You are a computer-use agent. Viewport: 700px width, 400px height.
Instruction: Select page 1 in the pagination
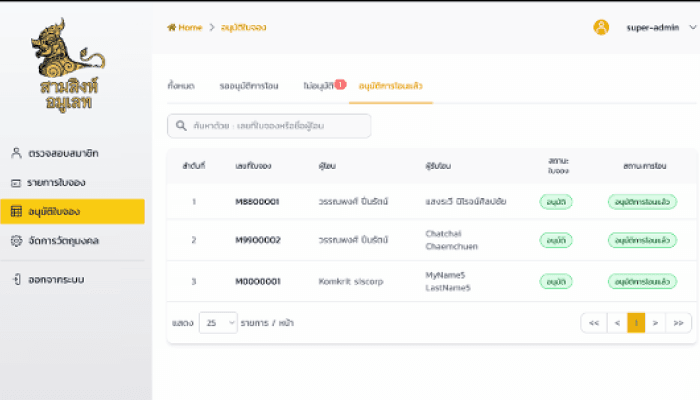(x=636, y=323)
